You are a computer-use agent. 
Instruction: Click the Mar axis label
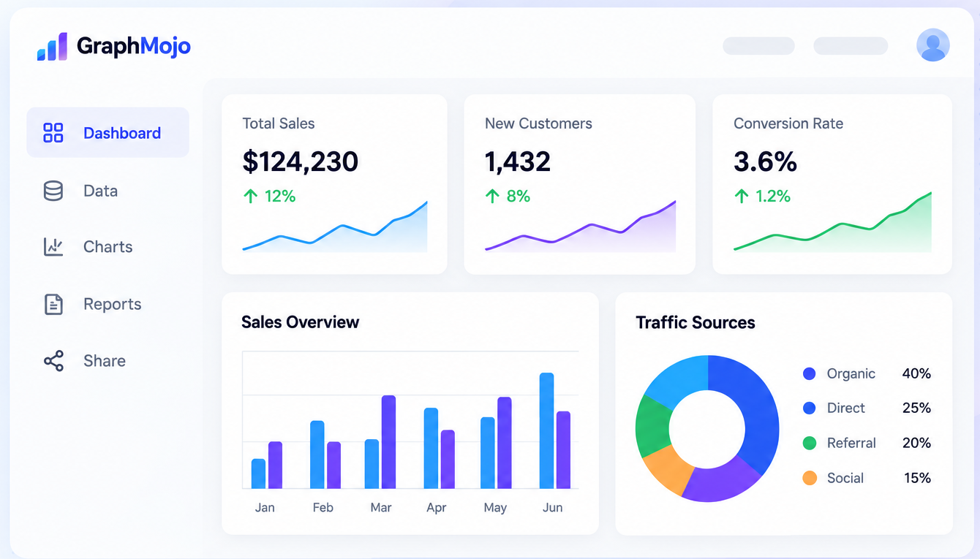(381, 507)
